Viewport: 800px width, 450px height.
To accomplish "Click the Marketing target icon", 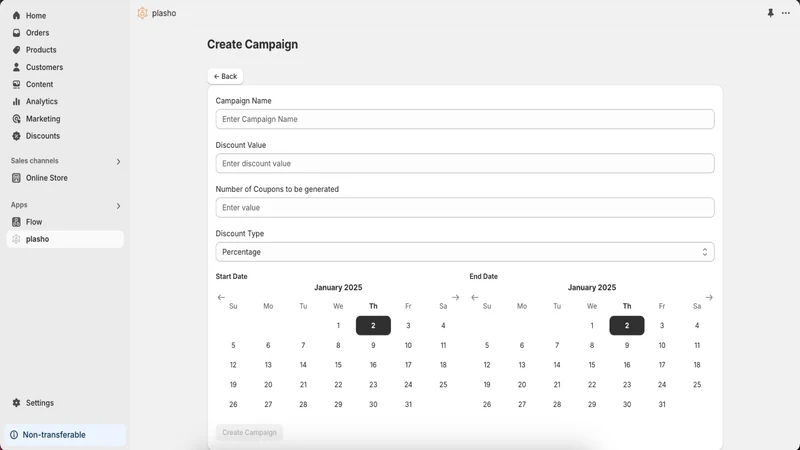I will 16,119.
